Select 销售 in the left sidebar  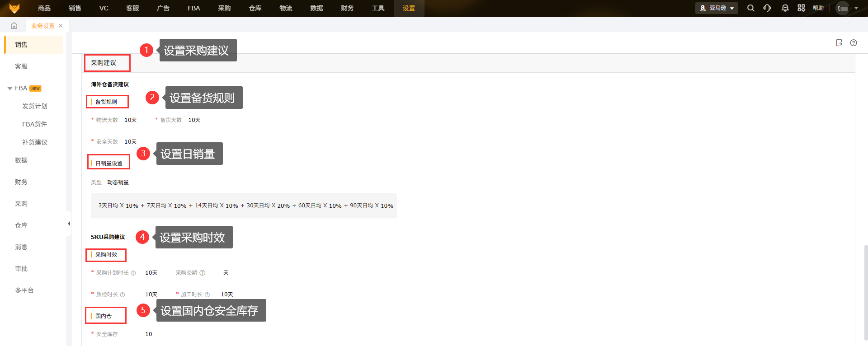[33, 45]
